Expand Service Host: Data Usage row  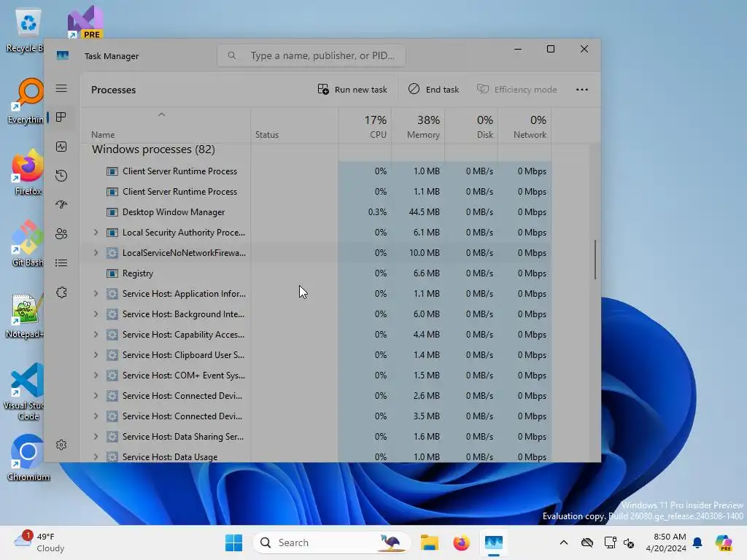tap(96, 457)
